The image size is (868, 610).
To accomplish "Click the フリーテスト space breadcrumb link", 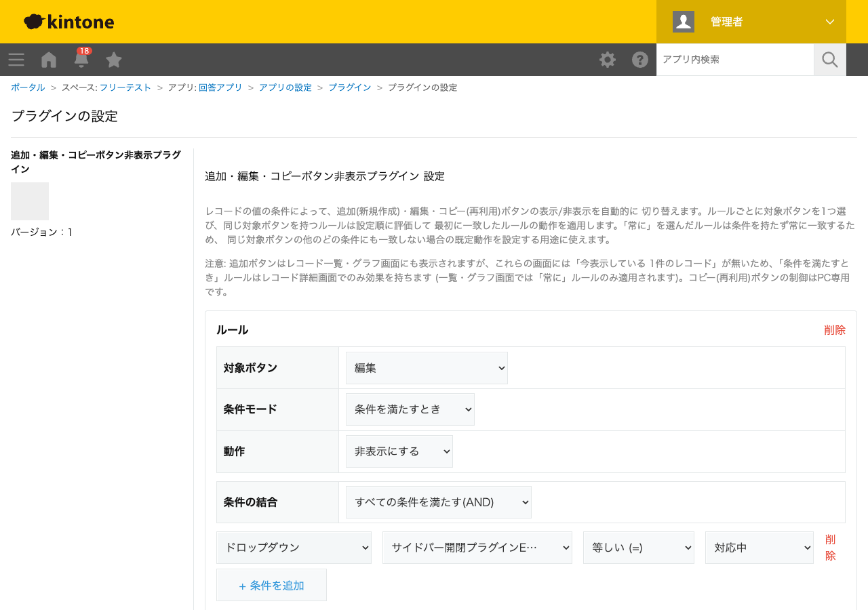I will click(x=125, y=87).
